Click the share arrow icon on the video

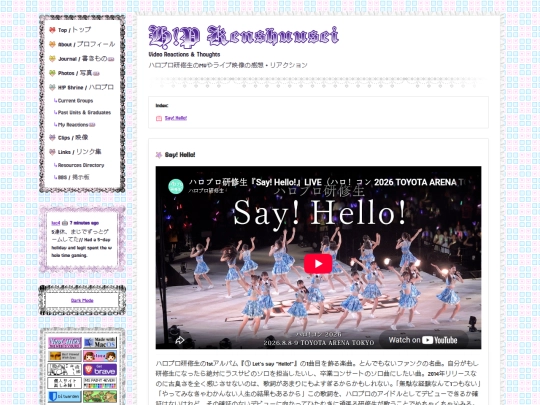[179, 340]
